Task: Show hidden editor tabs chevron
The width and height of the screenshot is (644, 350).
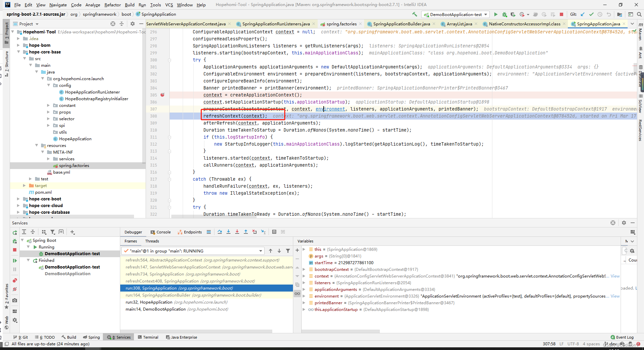Action: point(632,24)
